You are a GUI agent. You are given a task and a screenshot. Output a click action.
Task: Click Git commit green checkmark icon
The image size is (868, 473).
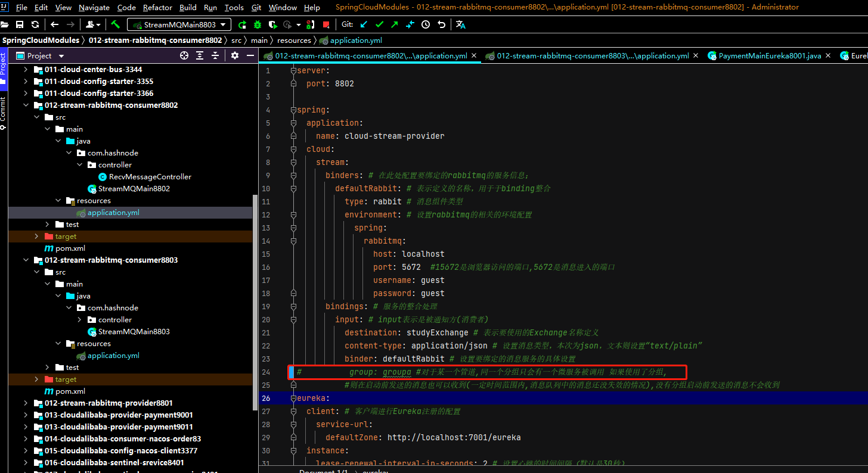click(x=379, y=24)
